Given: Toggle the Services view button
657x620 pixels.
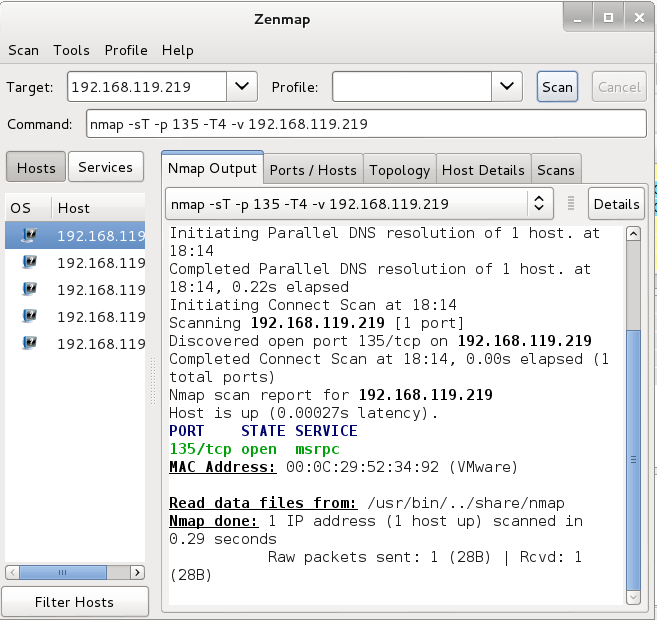Looking at the screenshot, I should click(106, 167).
